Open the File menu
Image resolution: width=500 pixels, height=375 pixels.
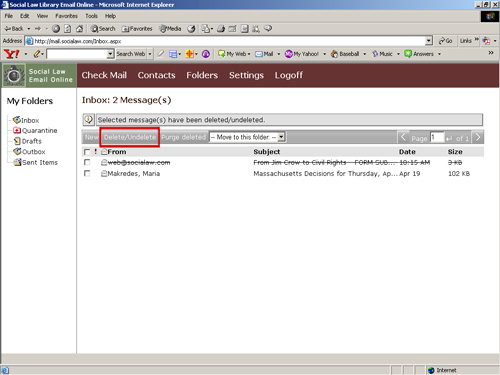coord(9,16)
